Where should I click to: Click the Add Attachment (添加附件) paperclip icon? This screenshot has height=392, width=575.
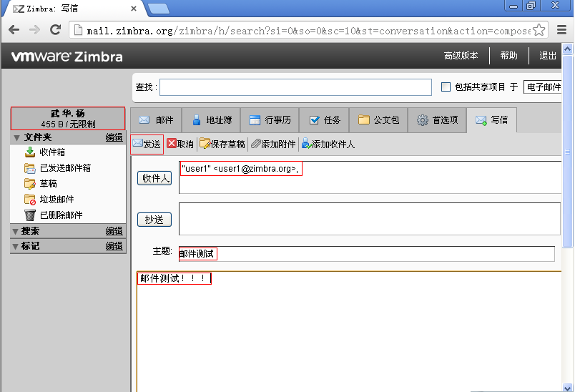point(255,144)
